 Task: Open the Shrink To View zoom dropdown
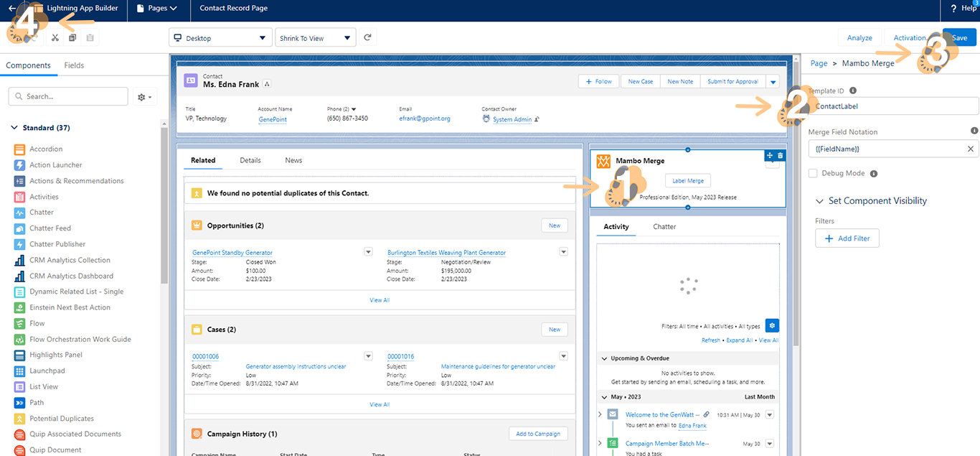pyautogui.click(x=315, y=38)
